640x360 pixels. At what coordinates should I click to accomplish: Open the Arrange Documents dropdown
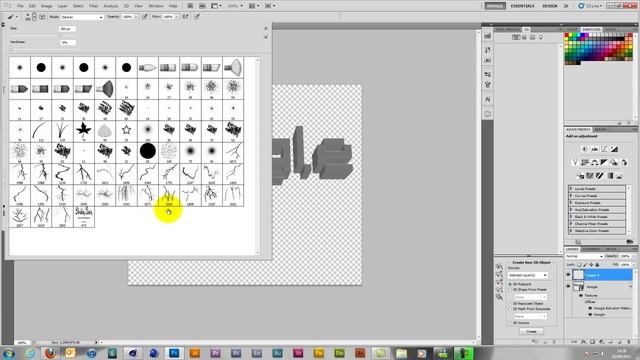pos(253,6)
